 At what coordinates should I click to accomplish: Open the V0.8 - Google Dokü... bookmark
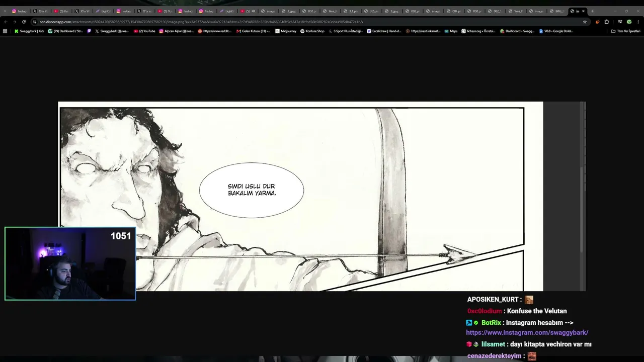[x=555, y=31]
